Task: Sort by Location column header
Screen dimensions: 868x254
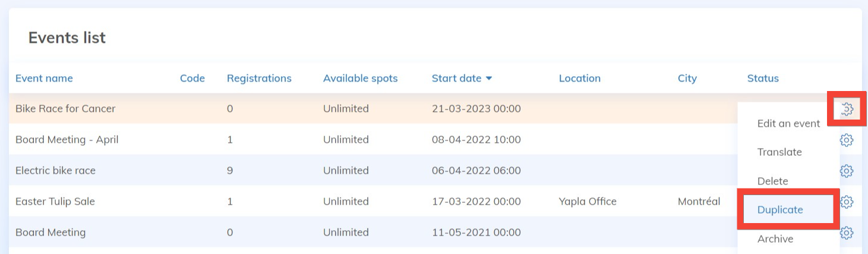Action: [579, 79]
